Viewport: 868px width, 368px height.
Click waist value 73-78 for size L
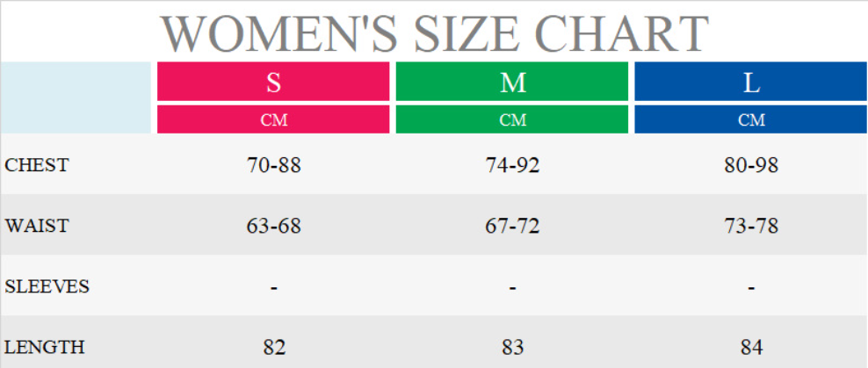pos(751,226)
